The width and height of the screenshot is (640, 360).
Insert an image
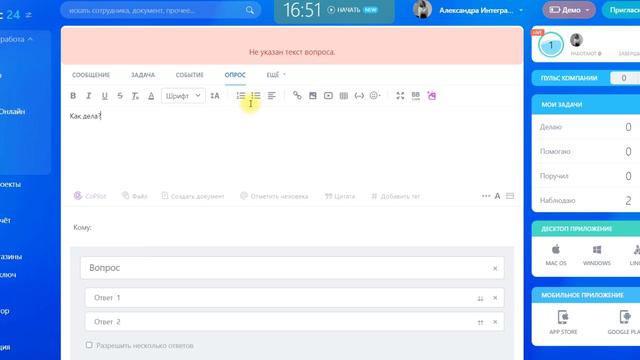click(313, 96)
